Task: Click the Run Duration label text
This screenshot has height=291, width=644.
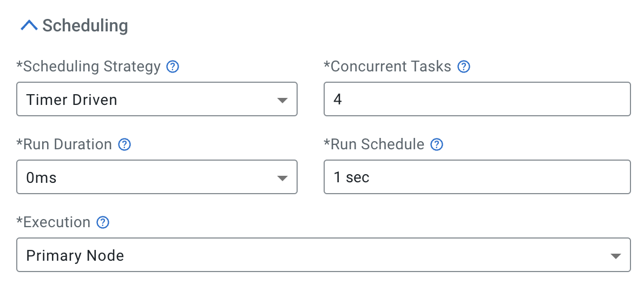Action: point(64,144)
